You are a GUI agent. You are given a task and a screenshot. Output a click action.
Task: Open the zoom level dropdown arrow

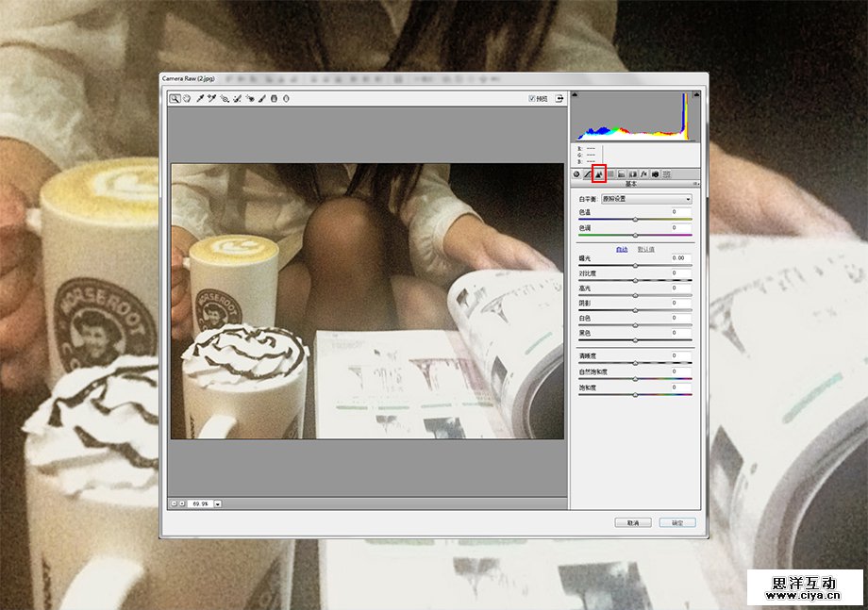point(218,504)
